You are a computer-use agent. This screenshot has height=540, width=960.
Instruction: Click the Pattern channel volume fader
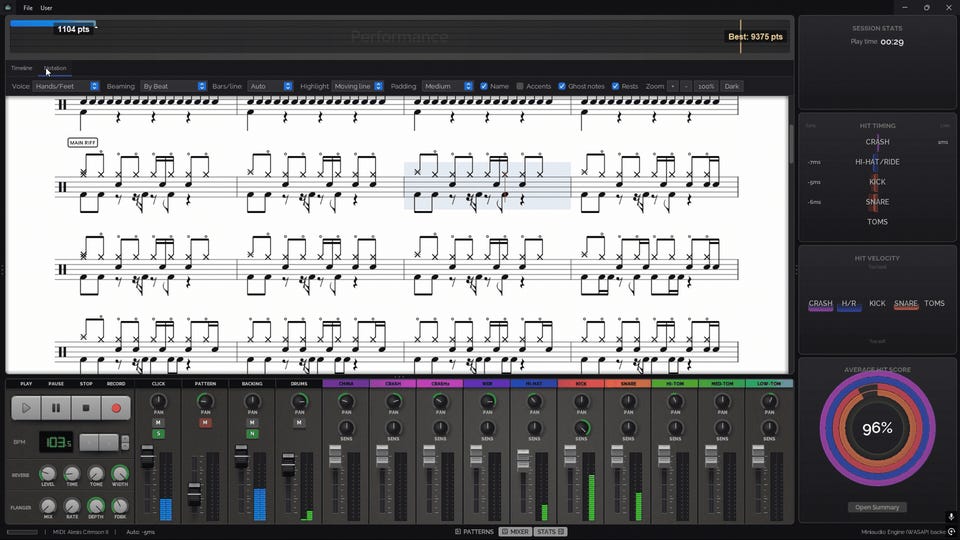194,495
